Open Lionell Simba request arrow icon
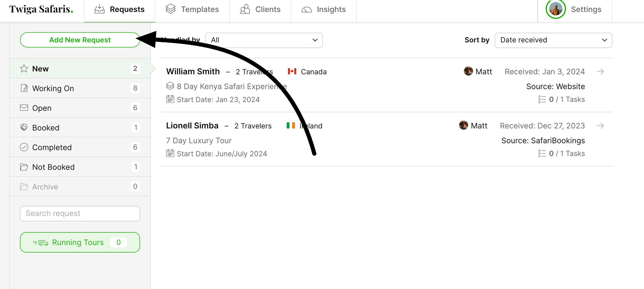The image size is (644, 289). 600,126
